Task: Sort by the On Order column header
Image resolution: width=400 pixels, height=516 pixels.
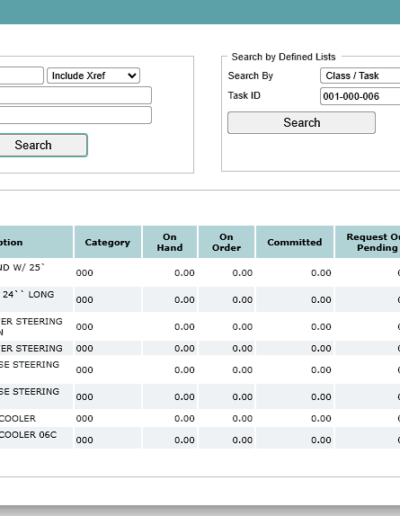Action: pyautogui.click(x=226, y=242)
